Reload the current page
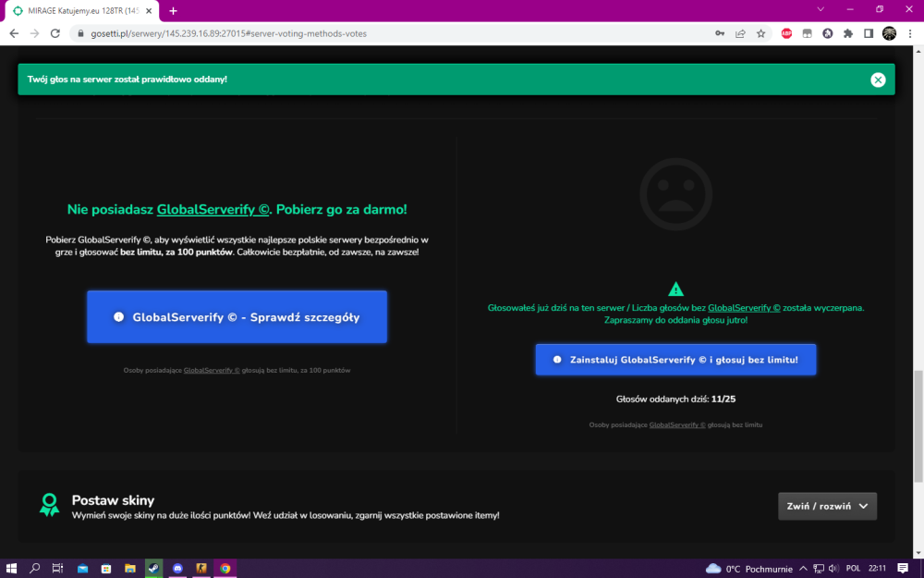 coord(55,33)
